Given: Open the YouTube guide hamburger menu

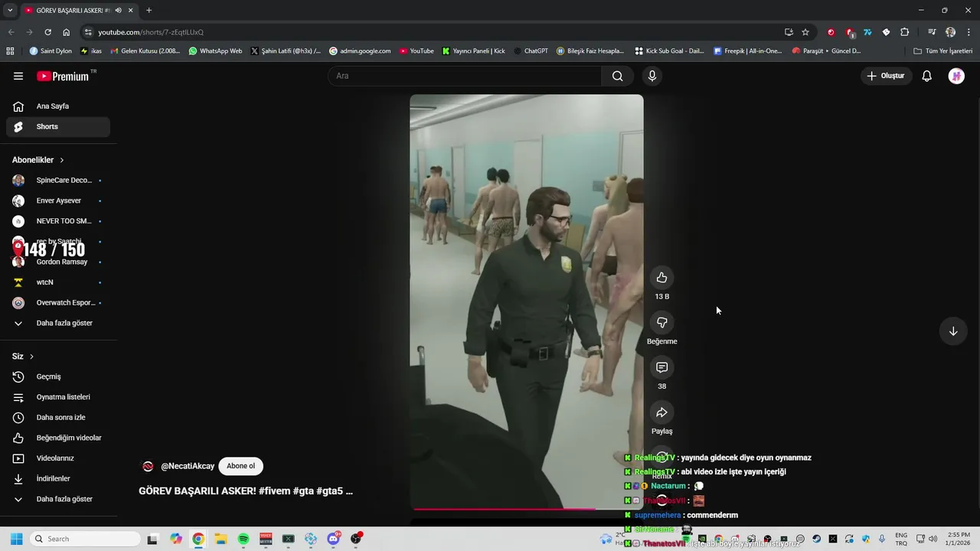Looking at the screenshot, I should 18,76.
